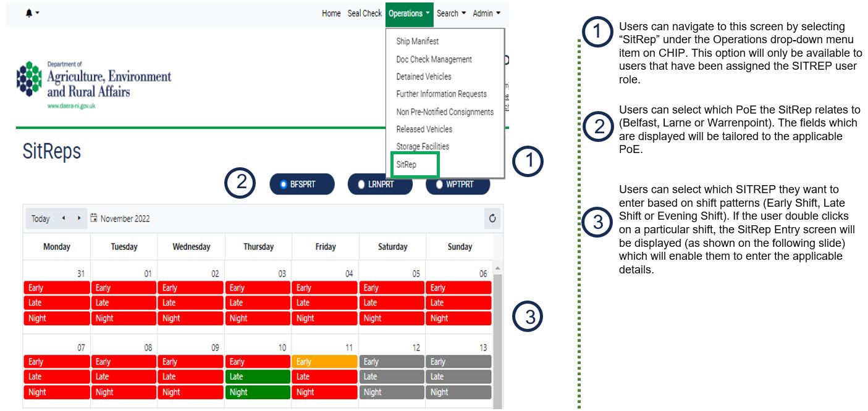Select the WPTPRT port radio button
The height and width of the screenshot is (411, 868).
(x=439, y=184)
